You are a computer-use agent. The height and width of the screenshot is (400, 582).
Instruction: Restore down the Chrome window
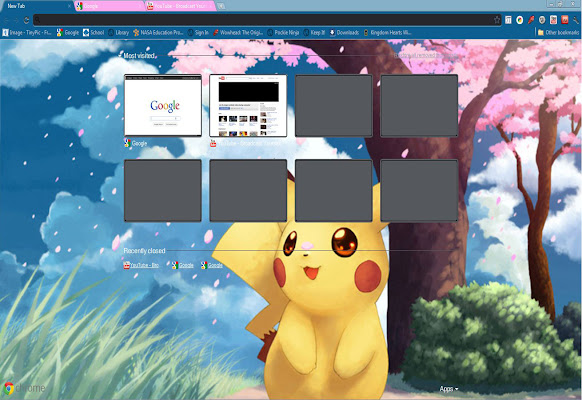click(x=560, y=3)
